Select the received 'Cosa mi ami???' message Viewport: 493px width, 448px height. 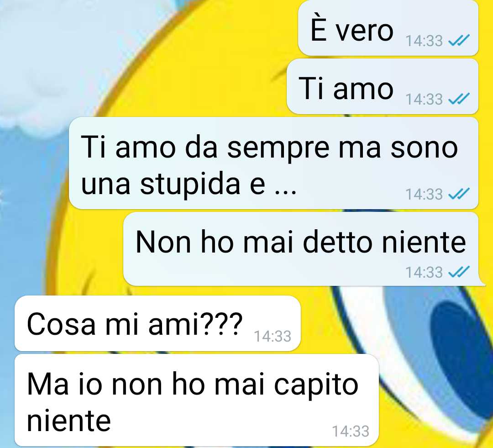point(157,323)
